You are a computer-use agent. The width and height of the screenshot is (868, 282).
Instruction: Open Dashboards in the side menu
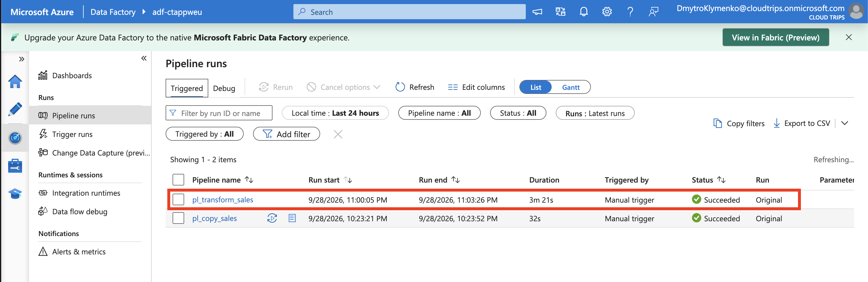pos(72,76)
